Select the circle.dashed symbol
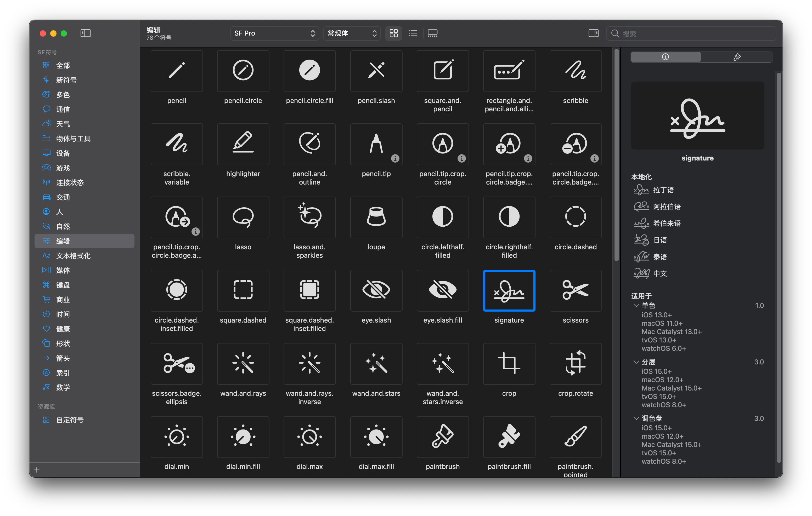Viewport: 812px width, 516px height. [x=575, y=217]
